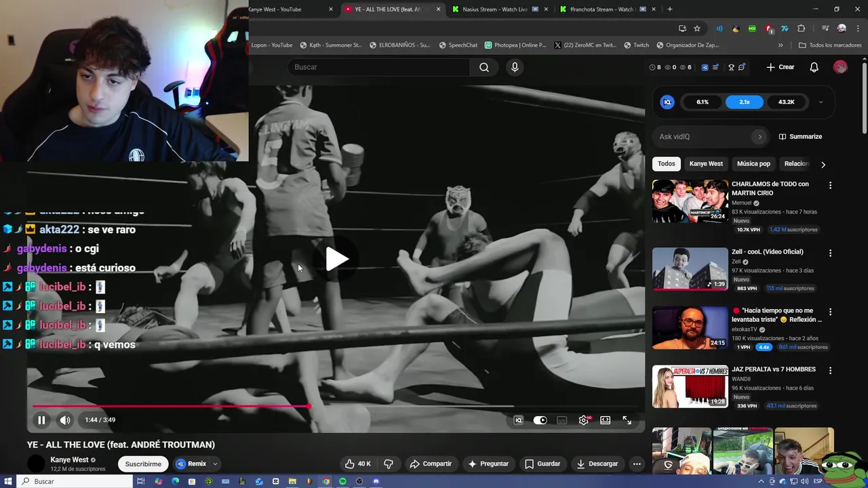868x488 pixels.
Task: Open the vidIQ checklist icon in the header
Action: click(715, 67)
